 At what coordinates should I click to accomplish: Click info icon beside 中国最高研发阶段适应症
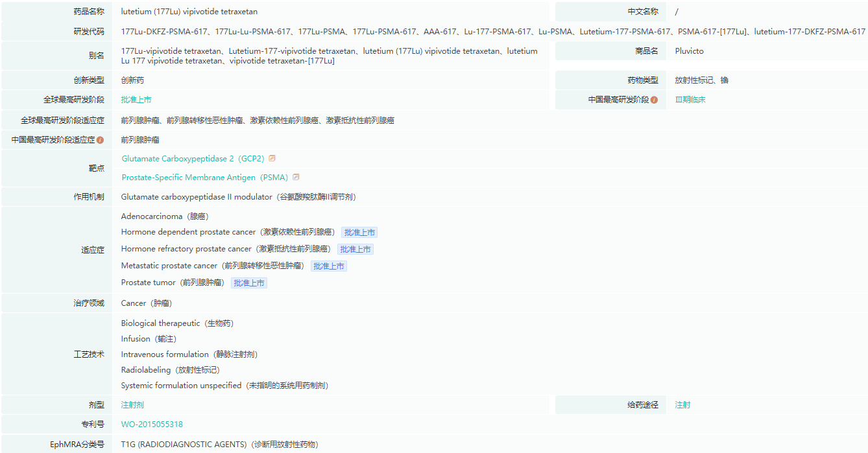tap(100, 140)
